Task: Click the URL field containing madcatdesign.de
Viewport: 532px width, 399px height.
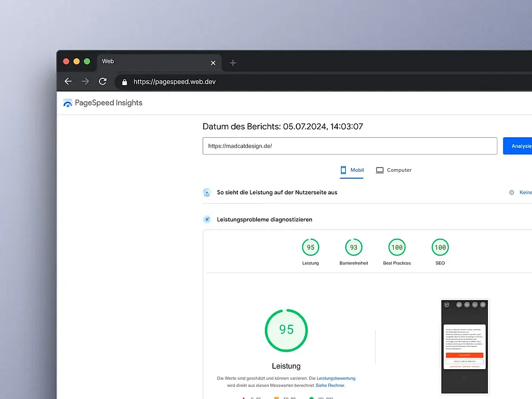Action: pos(350,146)
